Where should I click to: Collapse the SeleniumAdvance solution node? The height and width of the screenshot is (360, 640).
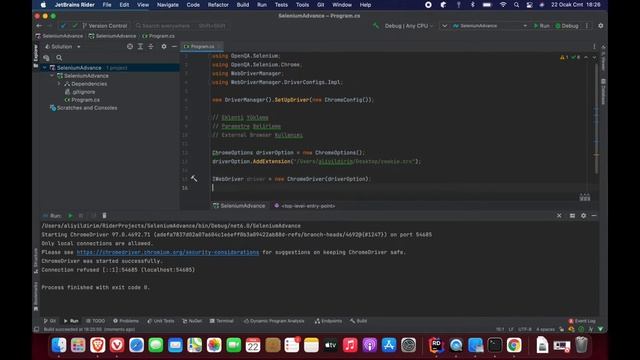pos(44,68)
